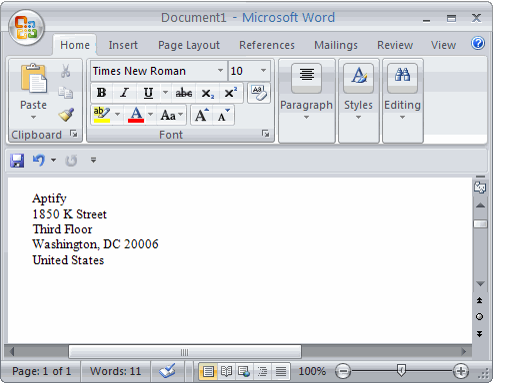Switch to Print Layout view
528x391 pixels.
point(208,371)
